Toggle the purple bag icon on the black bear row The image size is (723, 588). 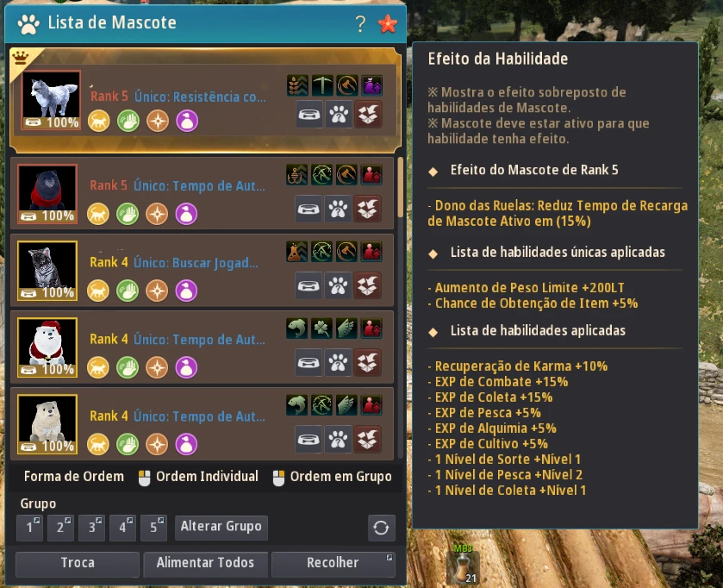tap(186, 215)
